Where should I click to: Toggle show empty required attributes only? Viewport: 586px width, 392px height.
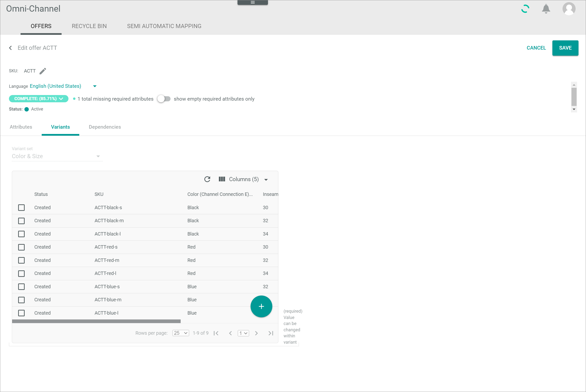tap(164, 99)
